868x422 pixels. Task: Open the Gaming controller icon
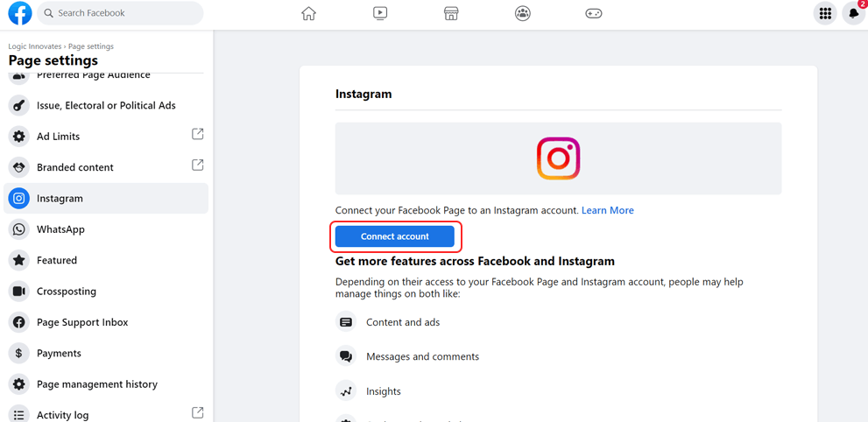click(594, 13)
